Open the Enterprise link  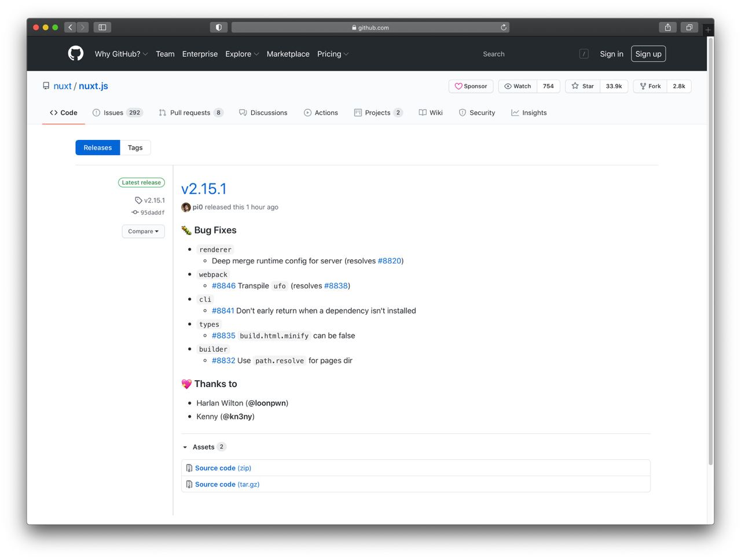click(x=200, y=54)
